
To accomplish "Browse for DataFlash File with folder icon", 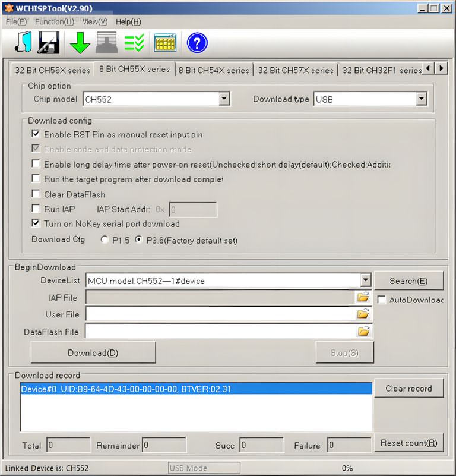I will (x=363, y=331).
